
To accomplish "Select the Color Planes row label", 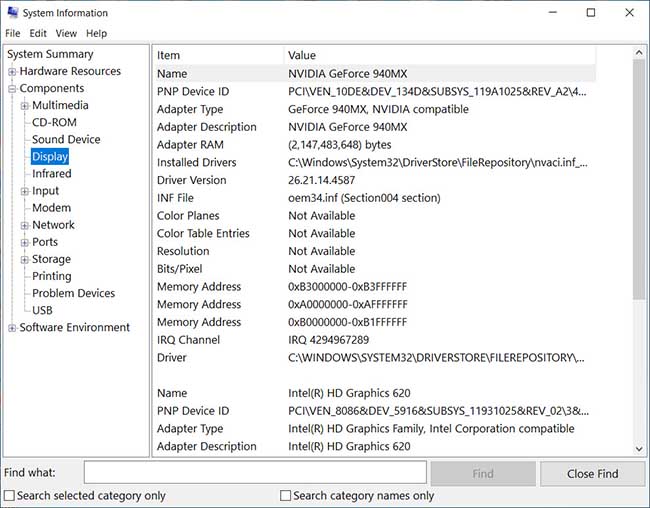I will tap(188, 216).
